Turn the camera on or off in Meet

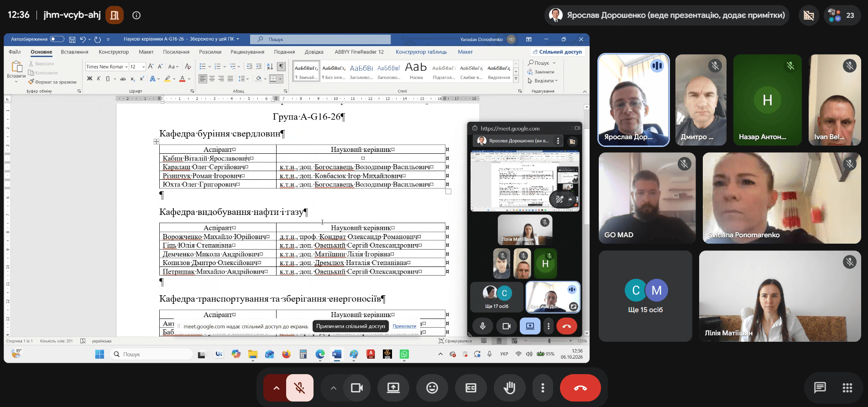(357, 388)
